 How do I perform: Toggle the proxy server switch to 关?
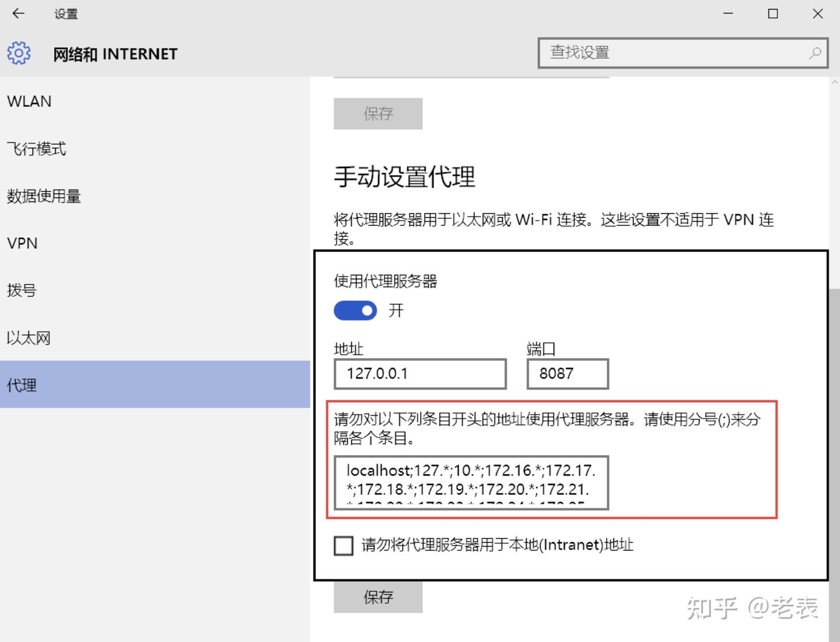pyautogui.click(x=354, y=310)
